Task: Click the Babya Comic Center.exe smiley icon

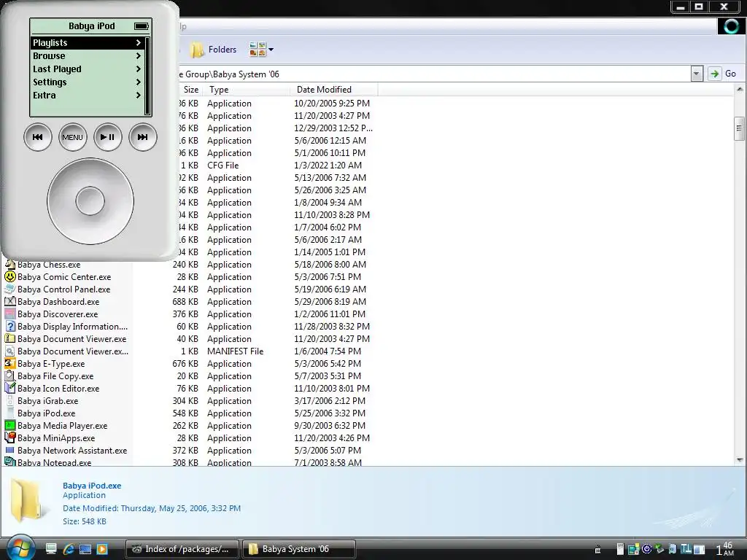Action: coord(9,276)
